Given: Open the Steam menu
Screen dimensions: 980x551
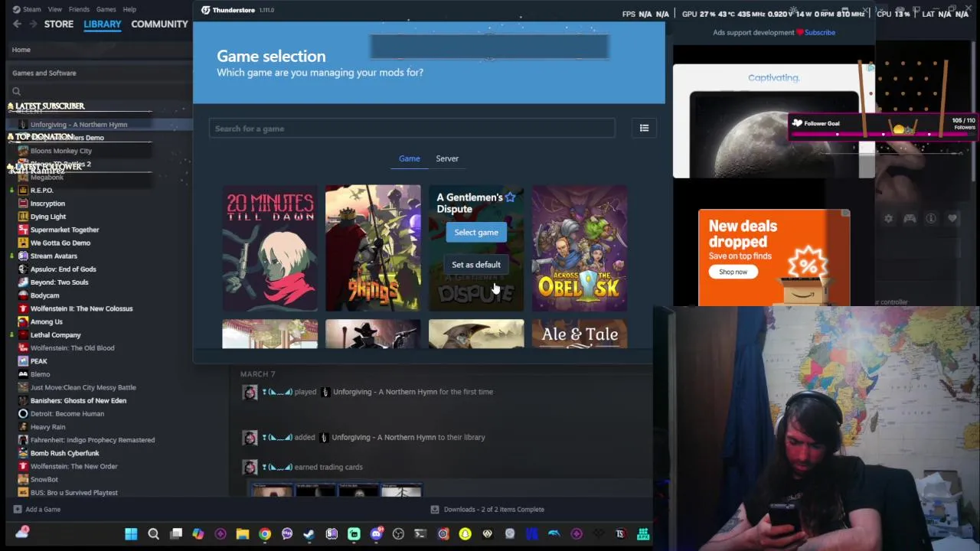Looking at the screenshot, I should (x=32, y=9).
